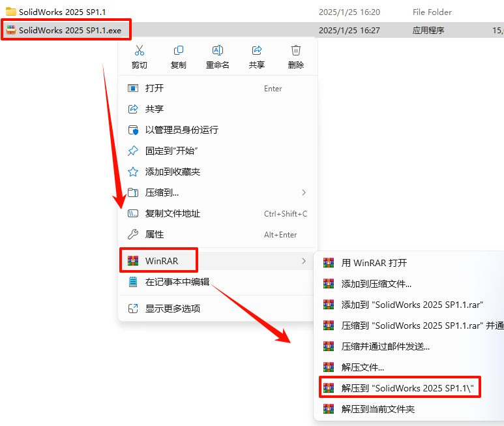Select 复制文件地址 menu entry
The image size is (504, 426).
pos(218,213)
